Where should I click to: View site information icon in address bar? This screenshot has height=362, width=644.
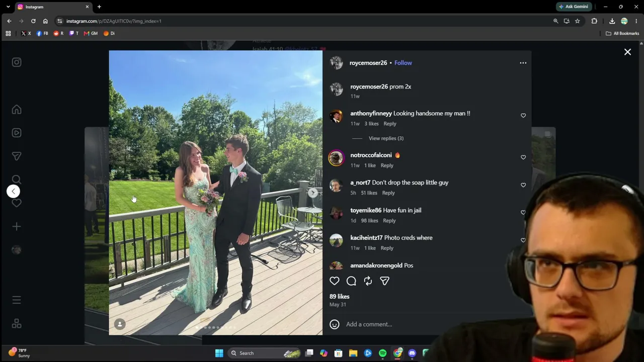[x=60, y=21]
